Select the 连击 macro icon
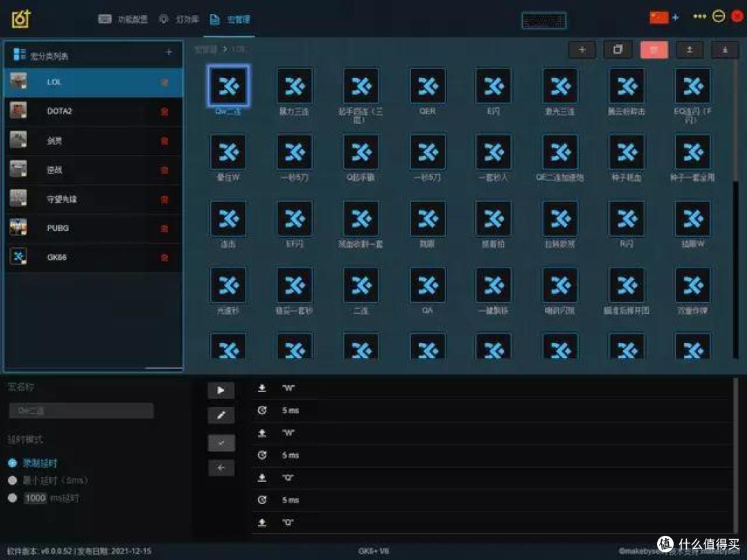The width and height of the screenshot is (747, 560). pyautogui.click(x=228, y=219)
